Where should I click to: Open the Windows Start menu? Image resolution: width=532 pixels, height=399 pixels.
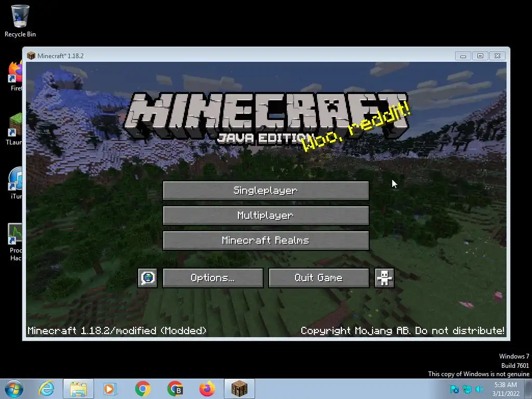coord(14,389)
